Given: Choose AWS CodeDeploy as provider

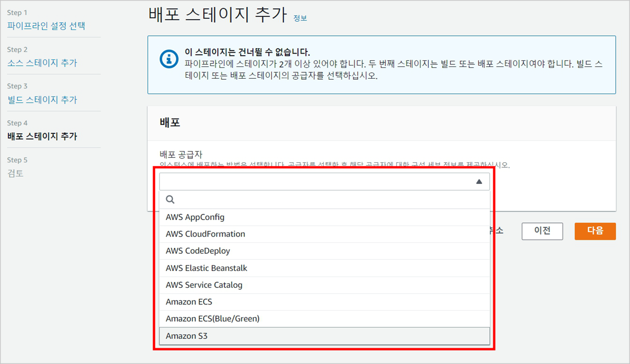Looking at the screenshot, I should coord(325,251).
